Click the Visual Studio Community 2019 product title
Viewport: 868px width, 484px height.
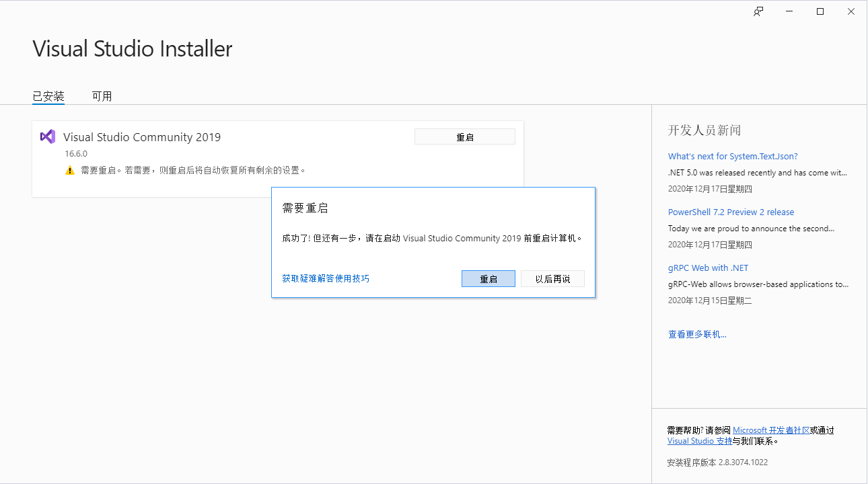pos(142,137)
